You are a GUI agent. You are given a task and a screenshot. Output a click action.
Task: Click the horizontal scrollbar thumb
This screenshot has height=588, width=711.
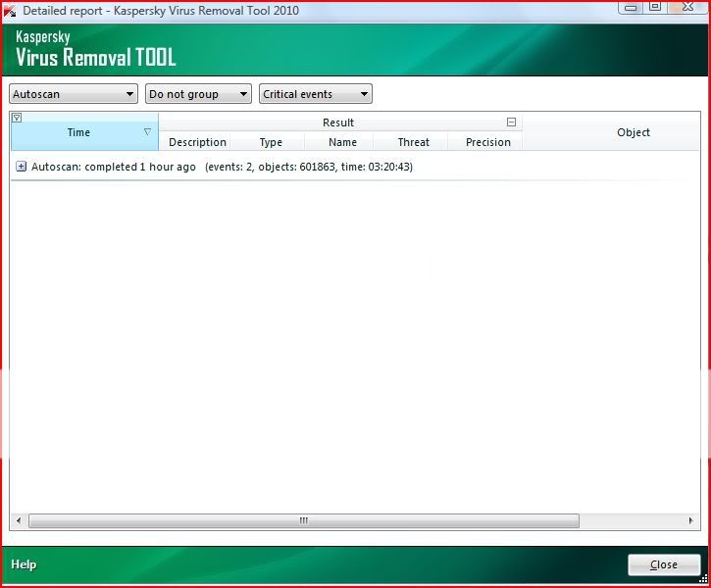point(303,520)
